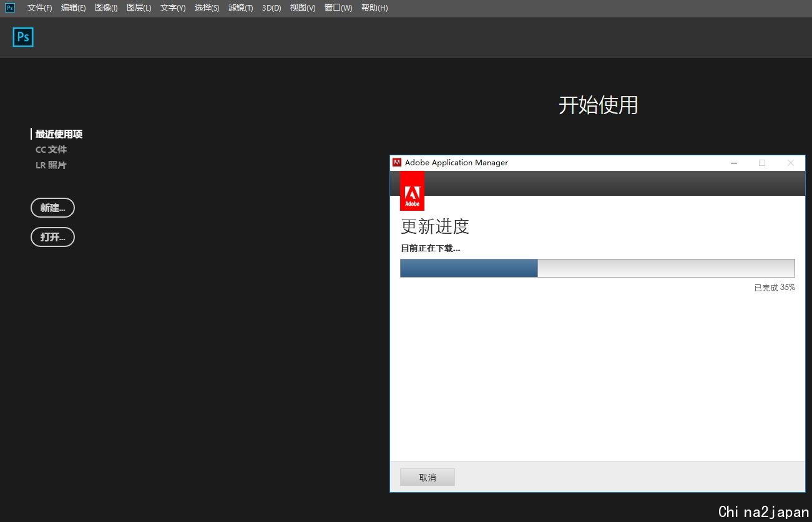Click the Adobe Application Manager title text
The image size is (812, 522).
tap(456, 163)
